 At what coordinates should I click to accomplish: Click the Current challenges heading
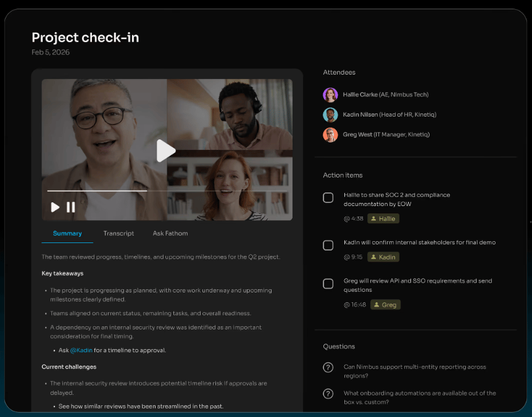click(69, 367)
